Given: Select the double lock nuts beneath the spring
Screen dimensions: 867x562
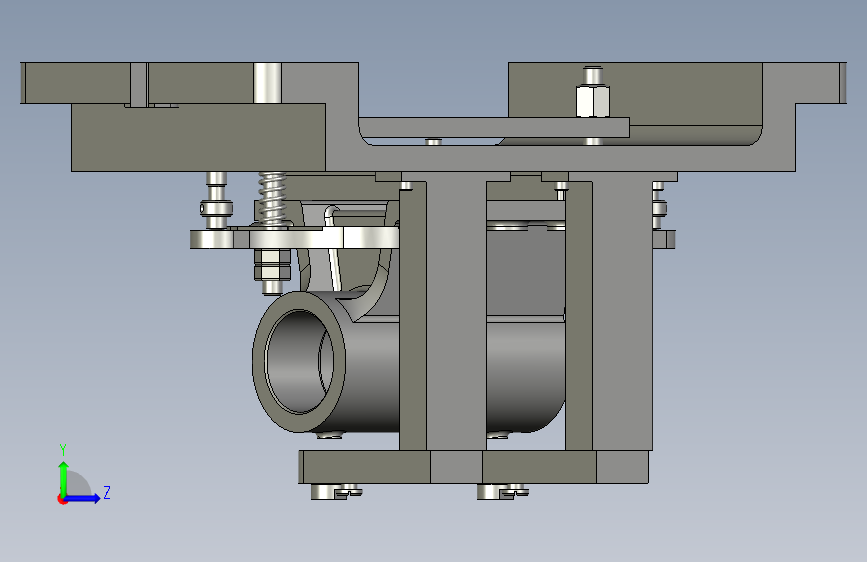Looking at the screenshot, I should 271,264.
